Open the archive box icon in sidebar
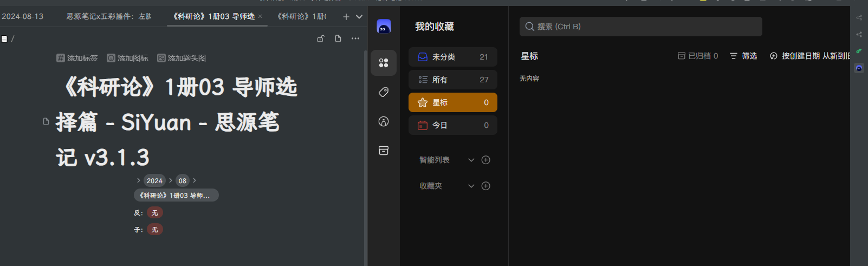This screenshot has width=868, height=266. (x=384, y=151)
